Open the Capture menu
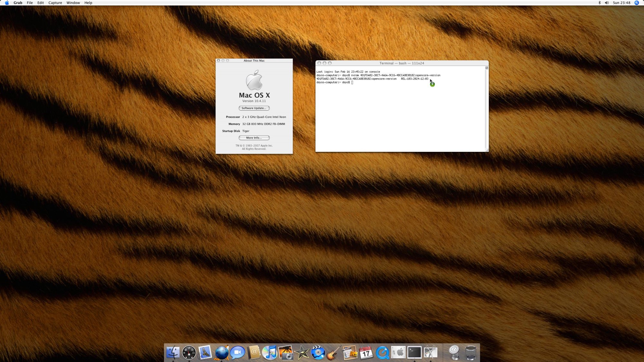644x362 pixels. pos(55,3)
